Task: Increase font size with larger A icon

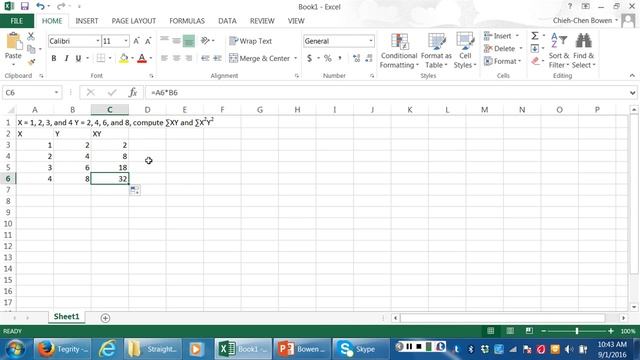Action: (x=136, y=41)
